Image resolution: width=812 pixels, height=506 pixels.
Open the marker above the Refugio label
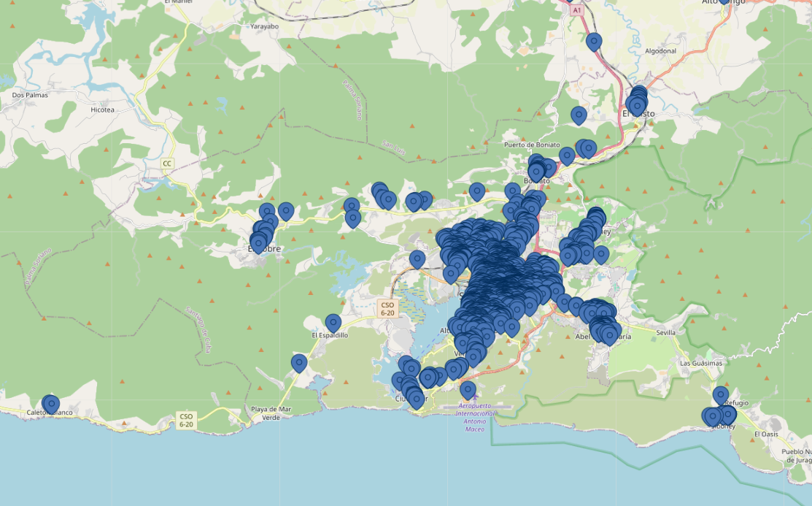(x=721, y=395)
